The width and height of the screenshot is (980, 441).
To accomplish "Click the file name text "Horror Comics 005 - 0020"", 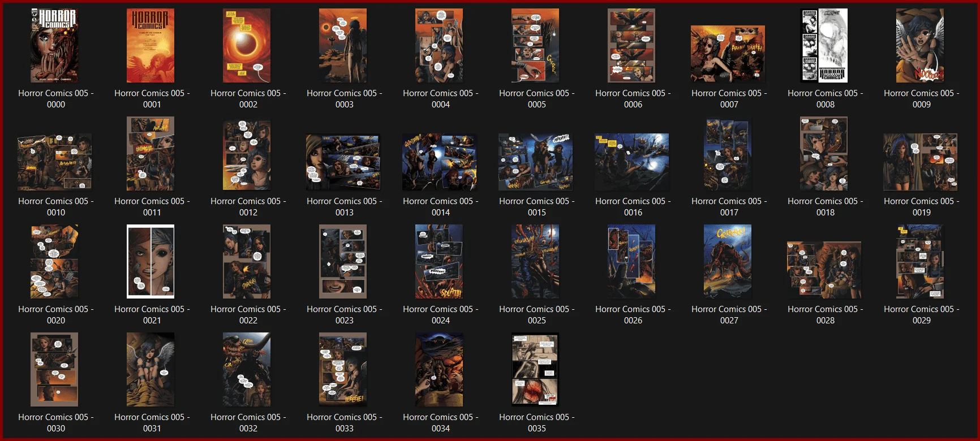I will (x=56, y=315).
